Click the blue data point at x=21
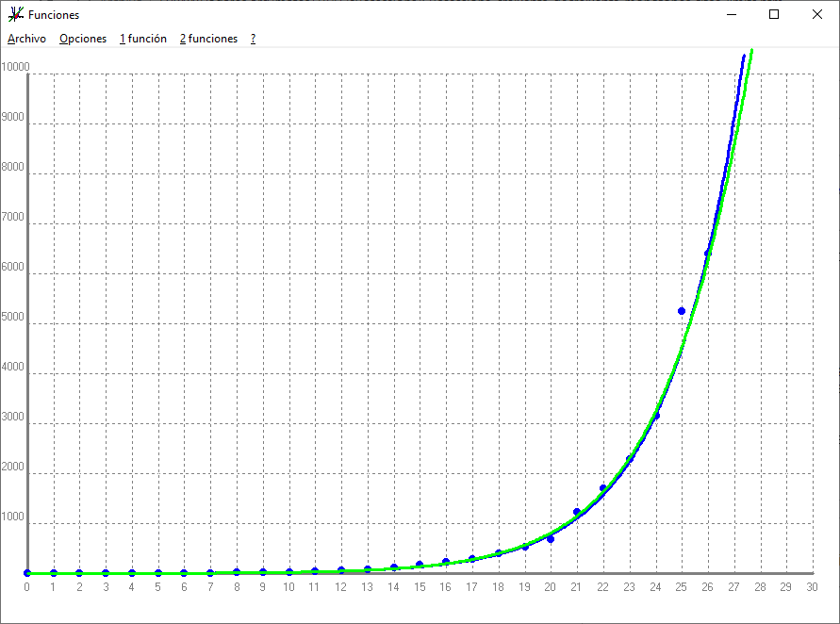 pyautogui.click(x=577, y=512)
